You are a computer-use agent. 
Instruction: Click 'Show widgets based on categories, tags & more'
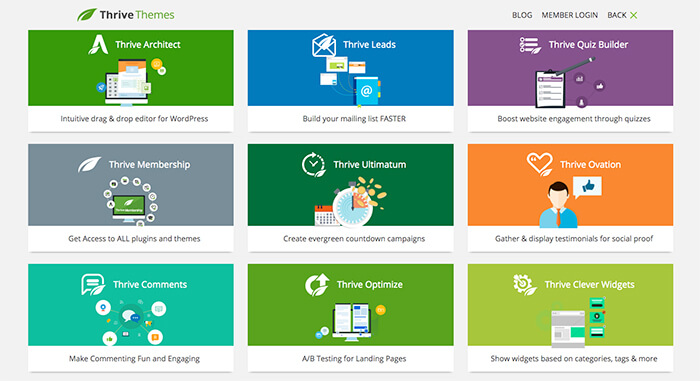(x=574, y=359)
